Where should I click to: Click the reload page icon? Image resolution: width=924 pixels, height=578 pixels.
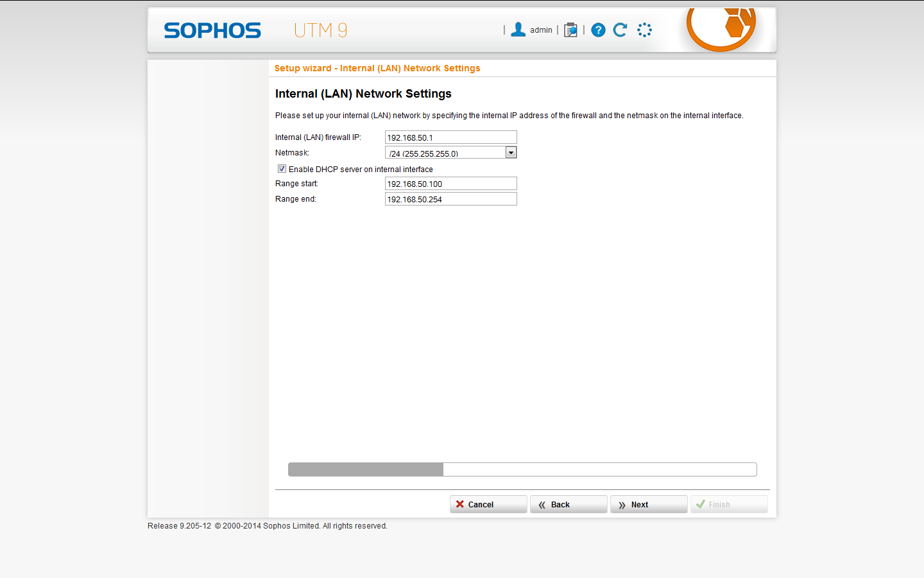click(x=620, y=30)
